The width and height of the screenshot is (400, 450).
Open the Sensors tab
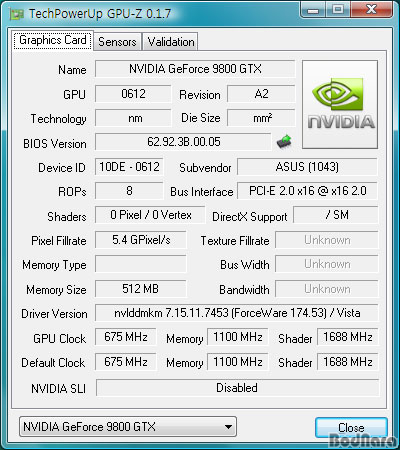[x=117, y=42]
